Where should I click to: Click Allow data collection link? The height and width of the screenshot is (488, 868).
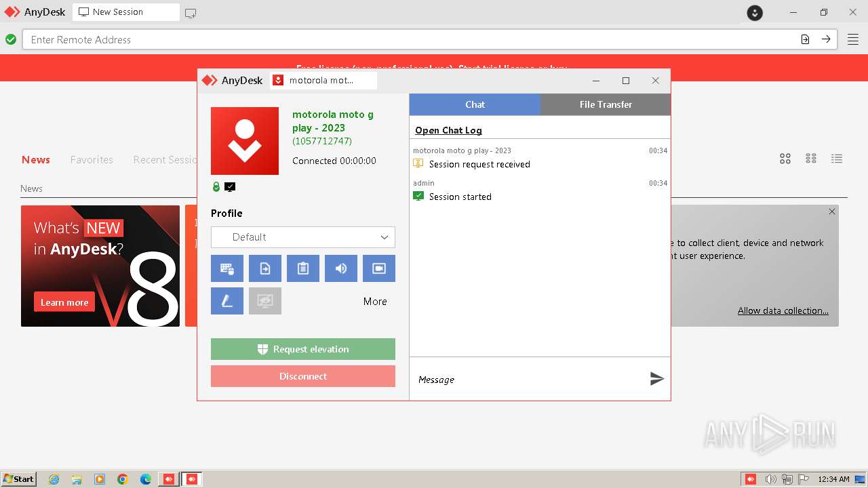pyautogui.click(x=783, y=310)
